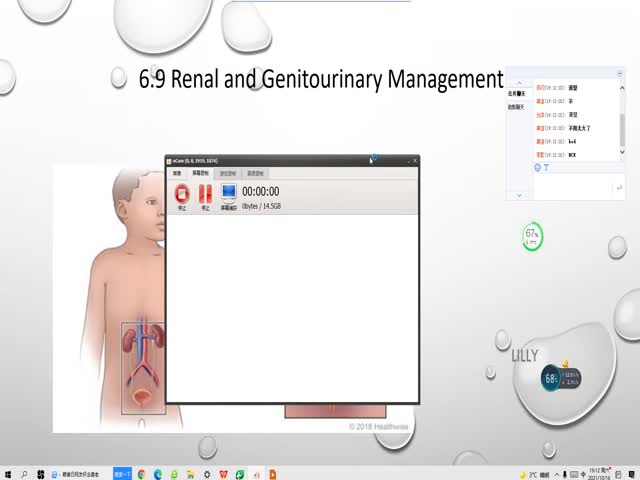Select the first chat tab in chat panel
The image size is (640, 480).
pos(516,94)
